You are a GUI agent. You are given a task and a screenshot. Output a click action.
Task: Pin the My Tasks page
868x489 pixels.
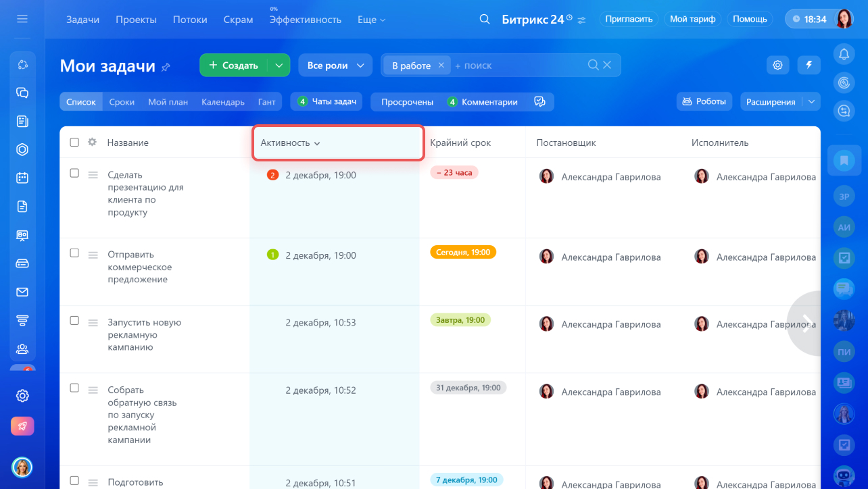pos(166,67)
